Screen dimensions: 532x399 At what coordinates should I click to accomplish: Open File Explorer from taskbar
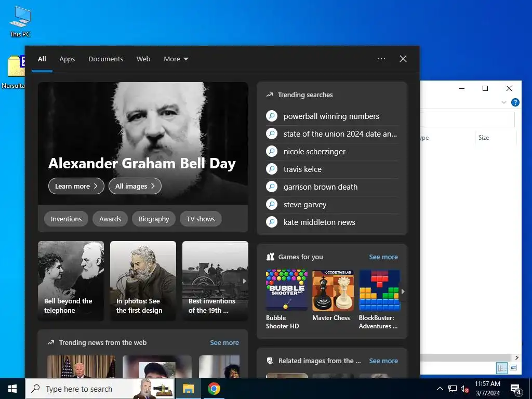(188, 389)
